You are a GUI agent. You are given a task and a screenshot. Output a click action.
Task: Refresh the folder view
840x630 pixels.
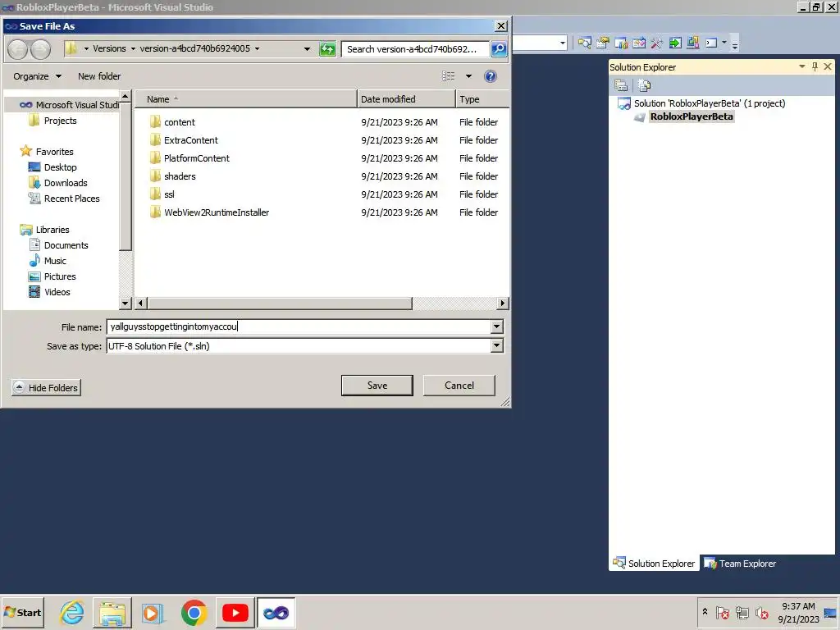tap(327, 49)
